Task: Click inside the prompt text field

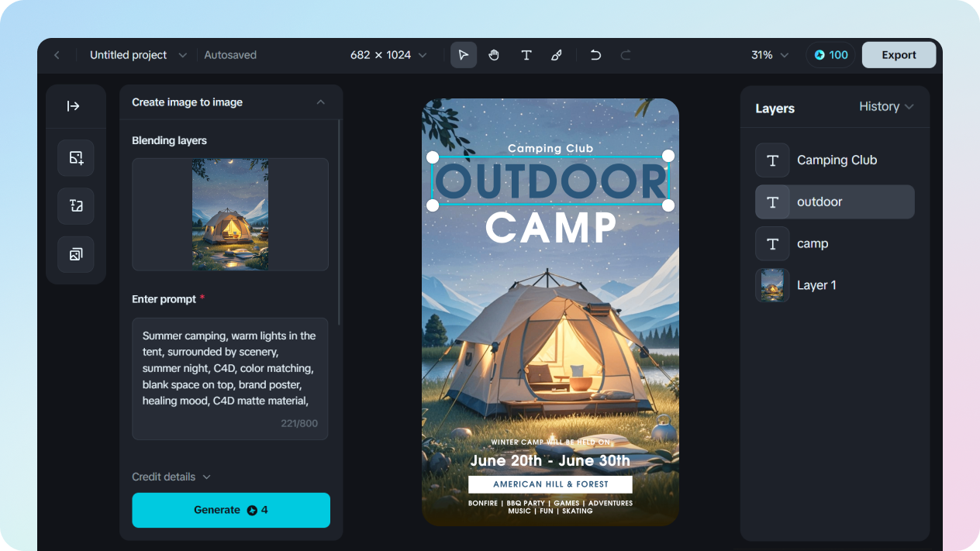Action: point(230,379)
